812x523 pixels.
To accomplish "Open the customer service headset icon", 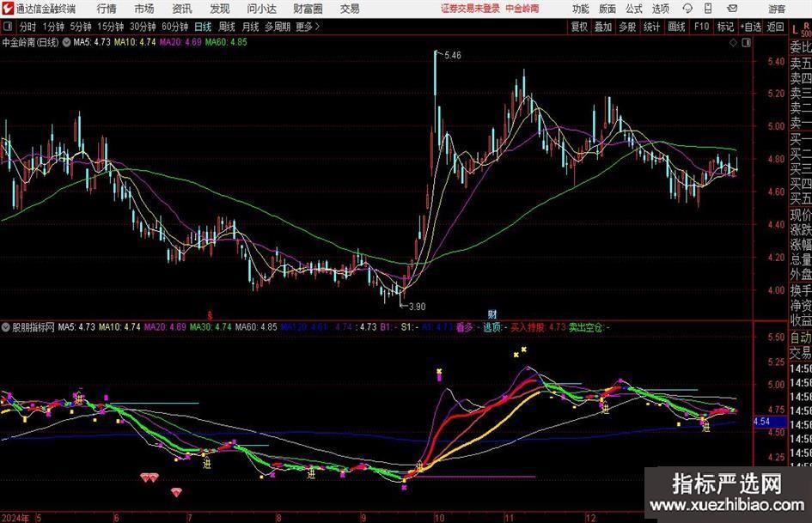I will tap(687, 9).
